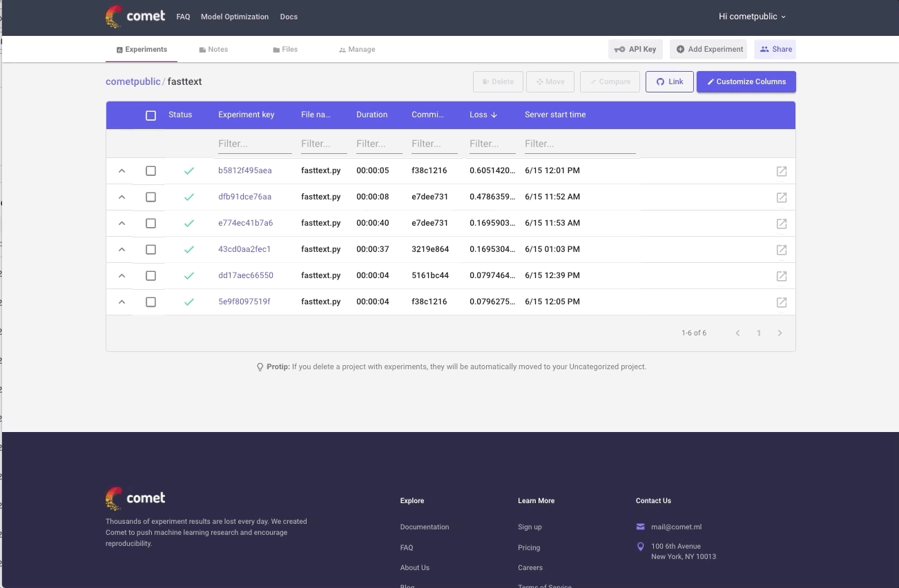Click the Add Experiment button

(708, 49)
